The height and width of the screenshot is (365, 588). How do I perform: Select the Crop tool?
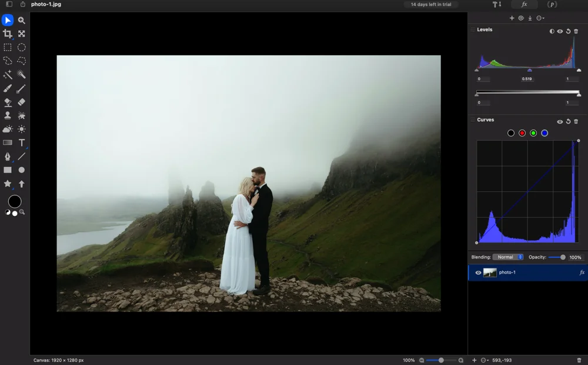point(8,34)
